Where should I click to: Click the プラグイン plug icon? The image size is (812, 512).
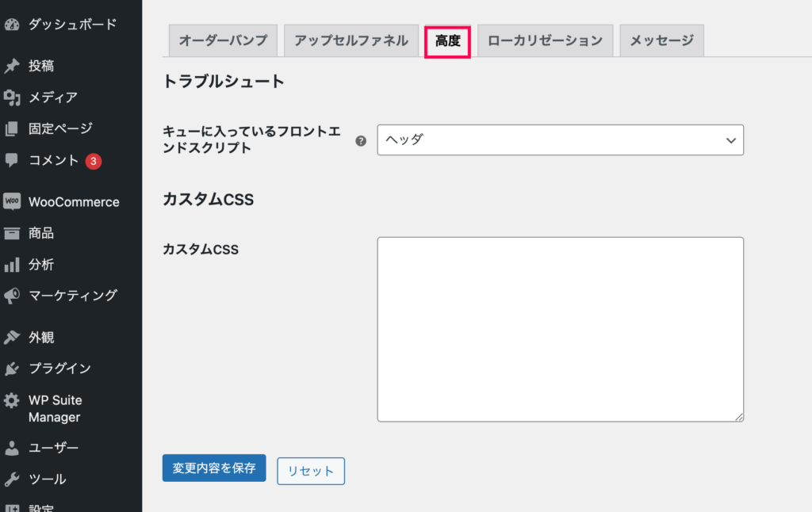tap(11, 369)
